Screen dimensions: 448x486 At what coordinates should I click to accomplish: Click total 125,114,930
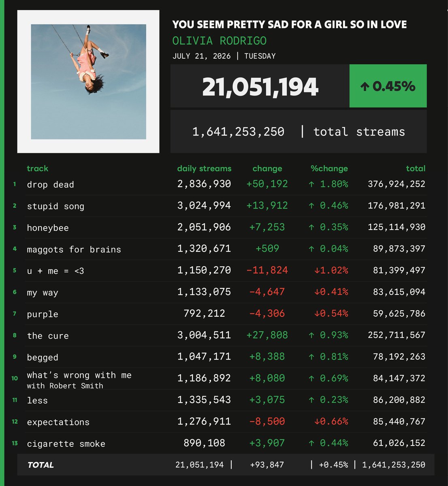[397, 227]
